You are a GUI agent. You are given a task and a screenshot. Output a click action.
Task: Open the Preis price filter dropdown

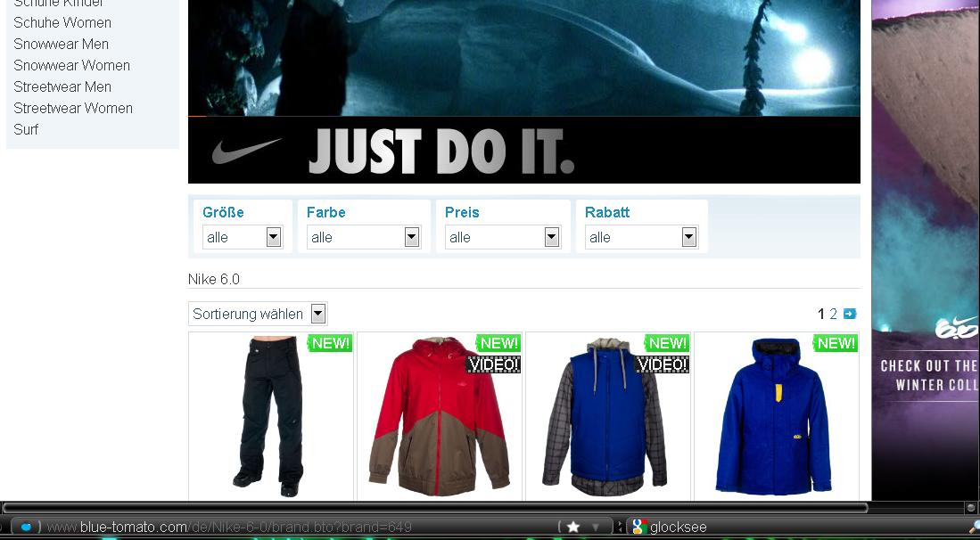(503, 237)
